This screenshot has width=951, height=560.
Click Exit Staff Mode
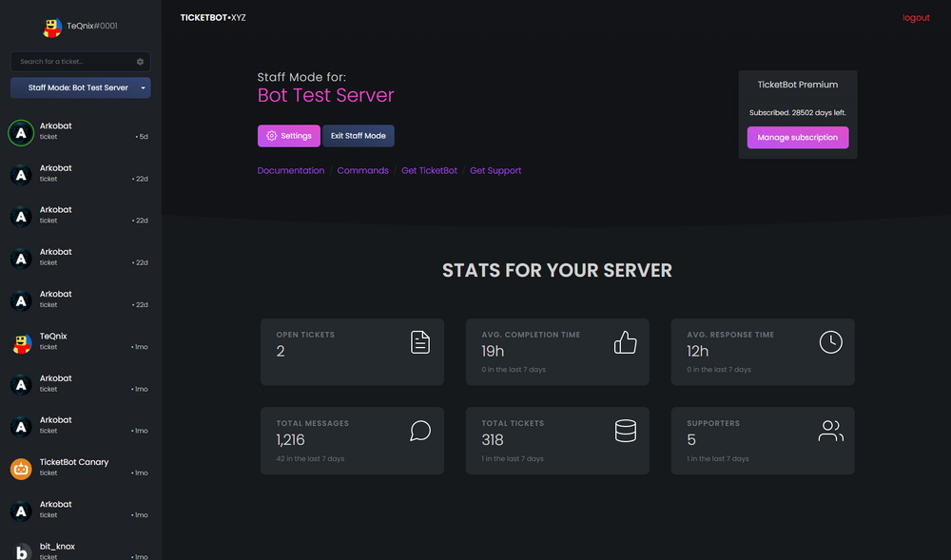359,136
